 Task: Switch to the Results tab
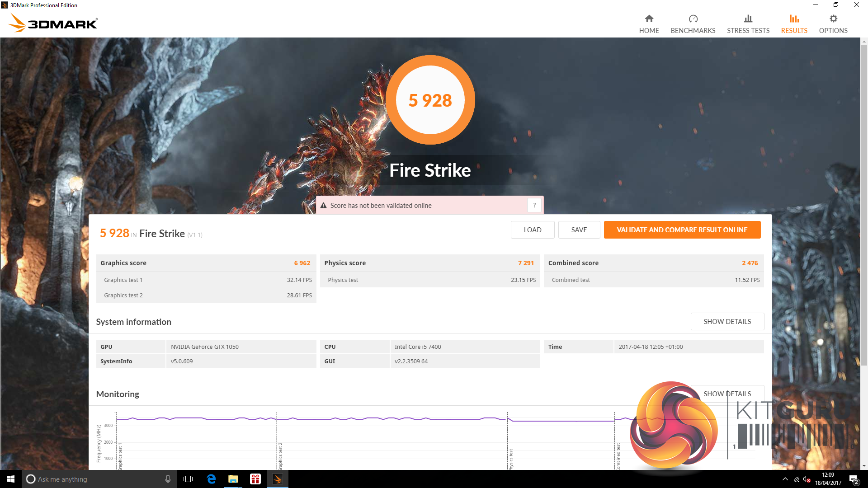pos(794,24)
